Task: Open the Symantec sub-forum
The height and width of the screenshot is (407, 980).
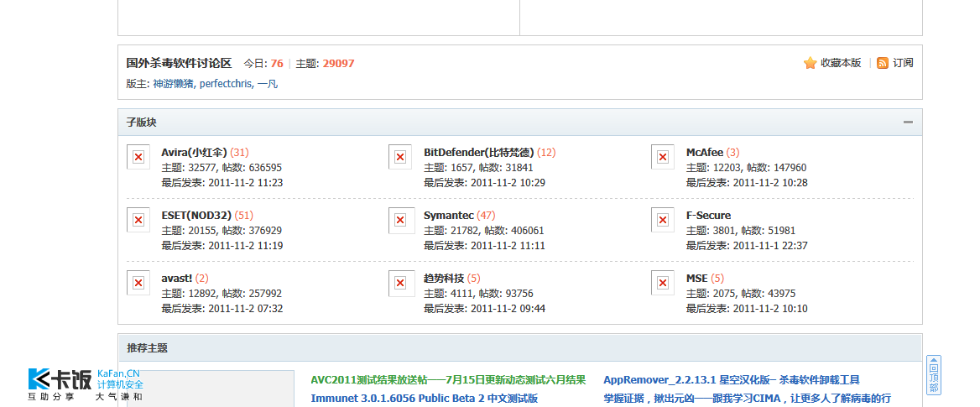Action: tap(449, 215)
